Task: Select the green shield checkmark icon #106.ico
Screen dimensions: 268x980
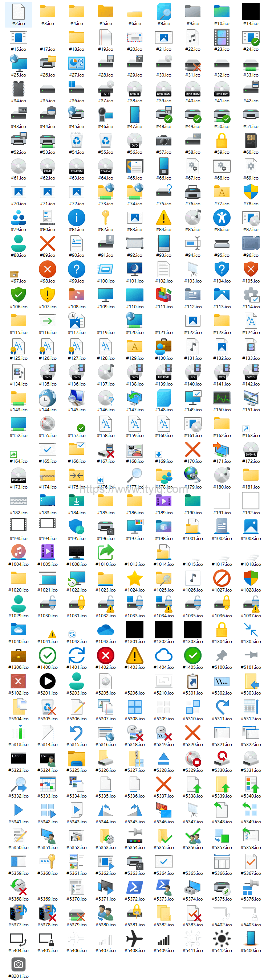Action: 18,295
